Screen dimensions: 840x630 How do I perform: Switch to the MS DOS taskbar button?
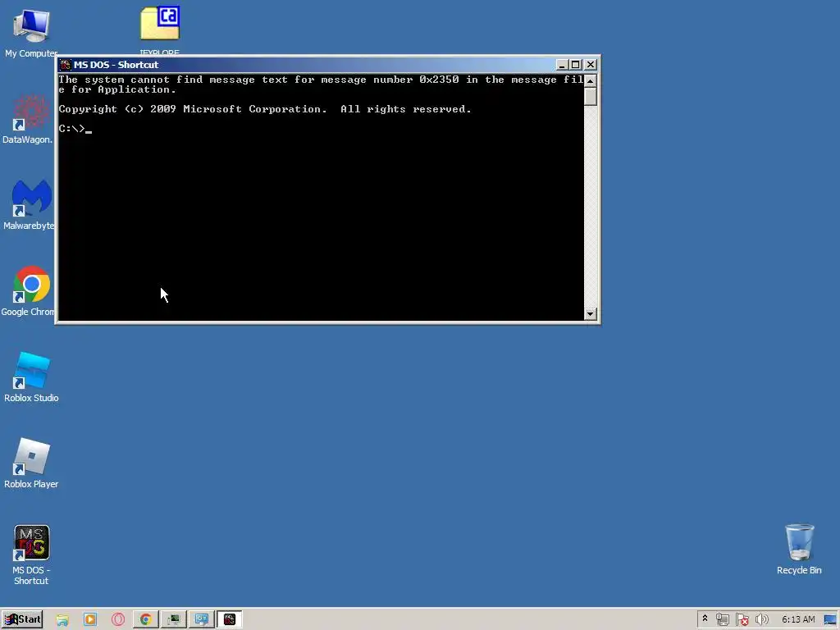[230, 619]
